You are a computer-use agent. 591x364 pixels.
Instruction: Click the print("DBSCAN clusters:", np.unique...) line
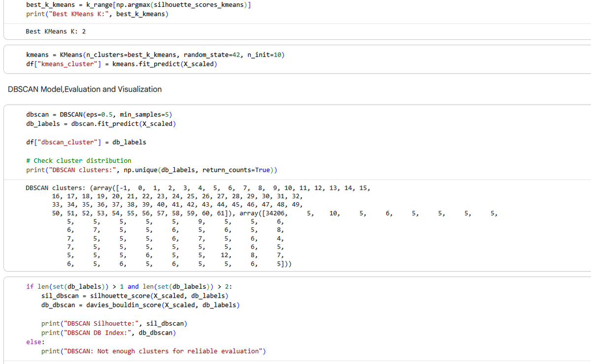coord(152,170)
